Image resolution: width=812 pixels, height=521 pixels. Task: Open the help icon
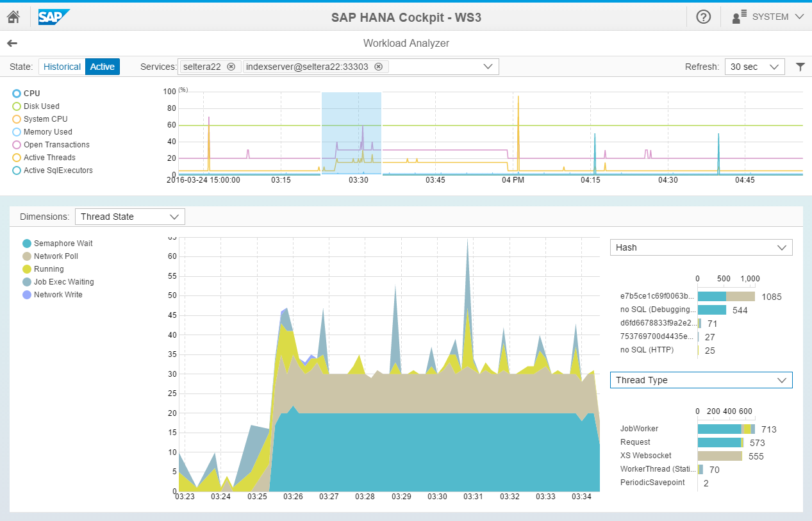tap(703, 17)
